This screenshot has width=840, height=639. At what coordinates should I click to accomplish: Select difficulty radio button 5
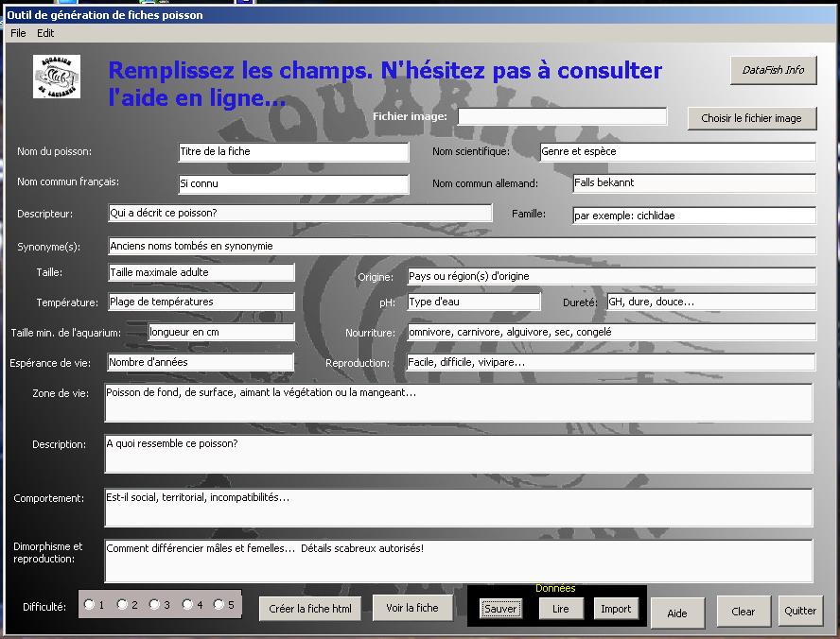pos(219,605)
